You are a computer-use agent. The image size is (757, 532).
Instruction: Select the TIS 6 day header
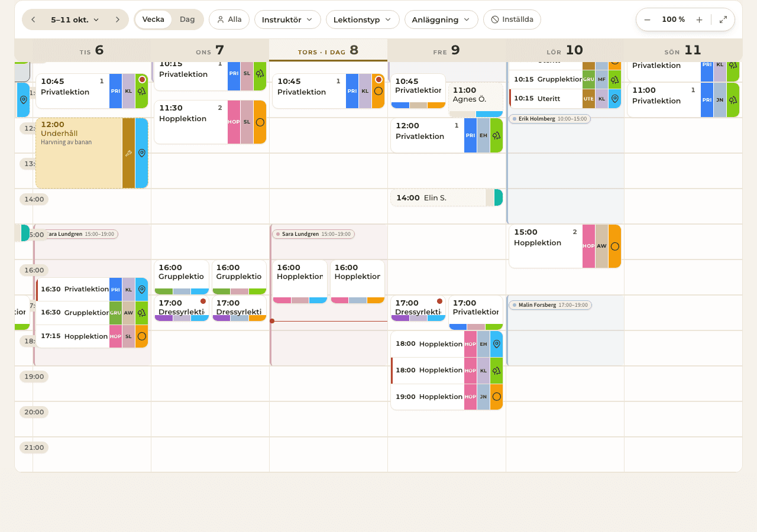tap(92, 50)
